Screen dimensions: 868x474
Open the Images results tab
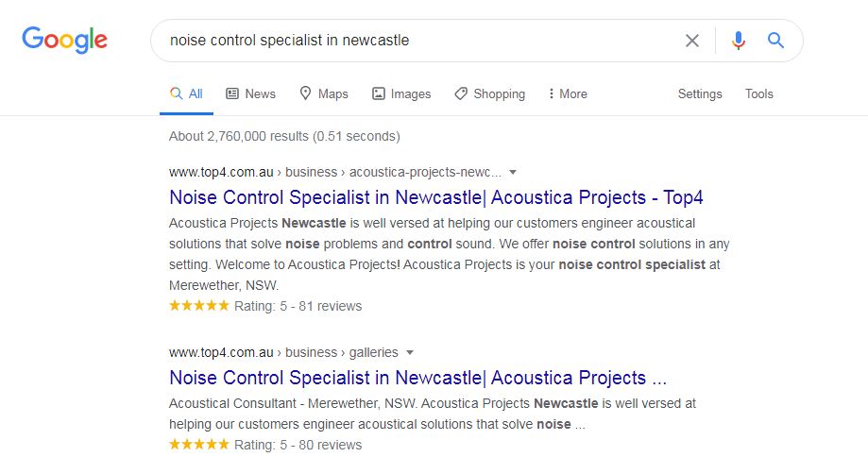(x=401, y=93)
